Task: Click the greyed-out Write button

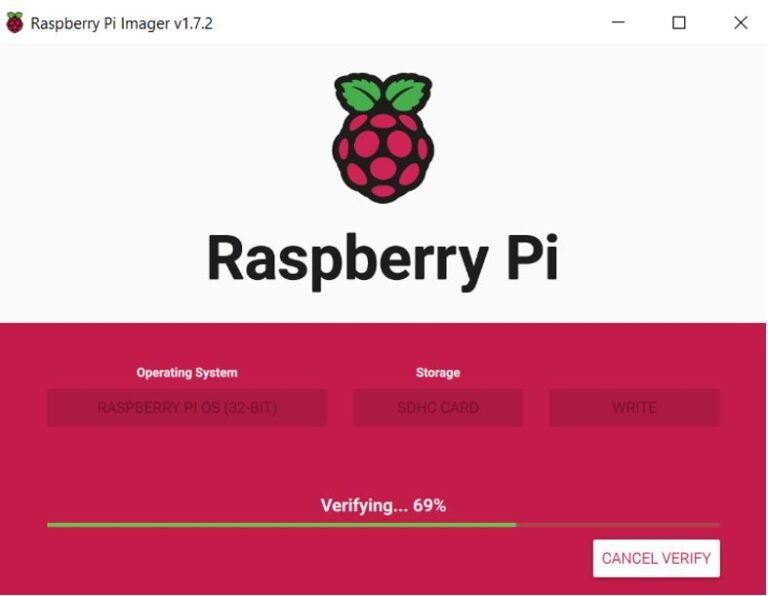Action: point(634,407)
